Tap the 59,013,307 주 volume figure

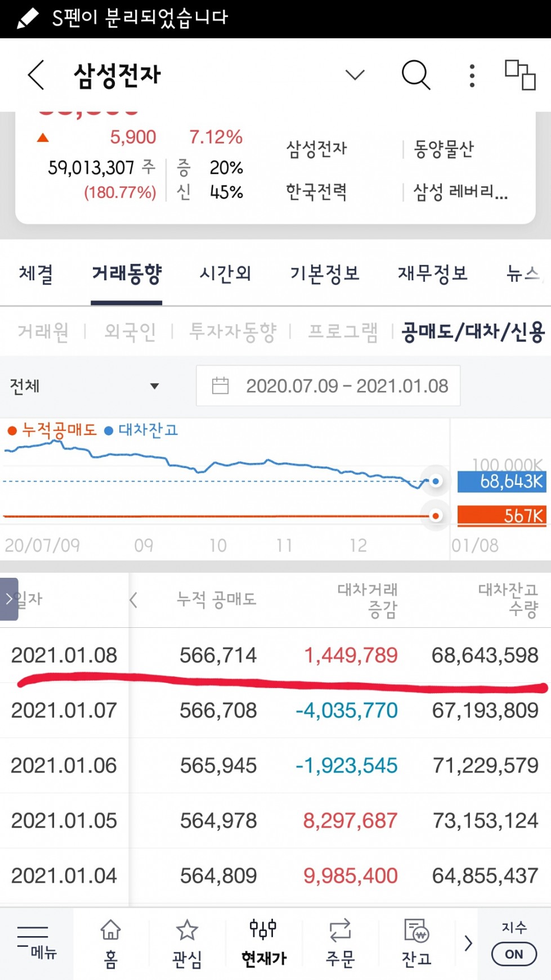click(x=101, y=168)
